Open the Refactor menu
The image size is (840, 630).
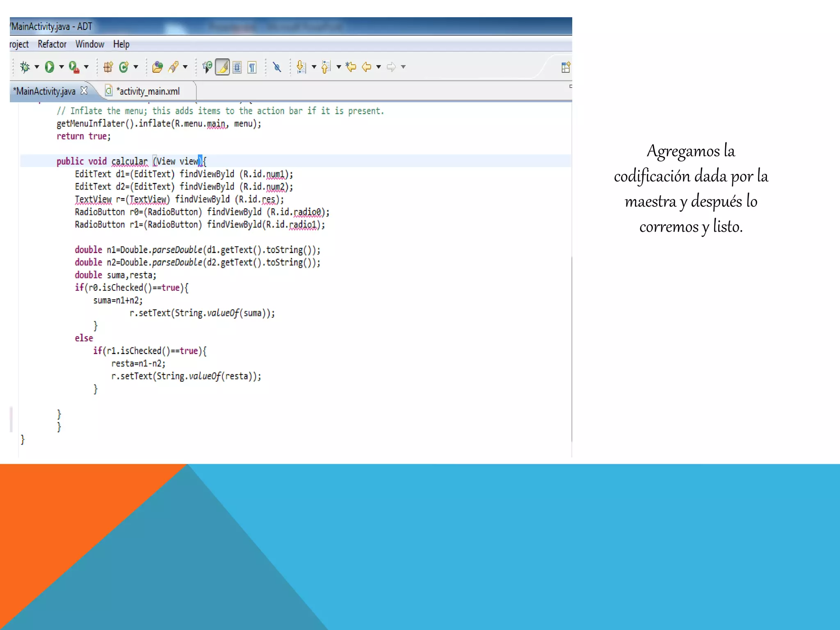tap(52, 44)
